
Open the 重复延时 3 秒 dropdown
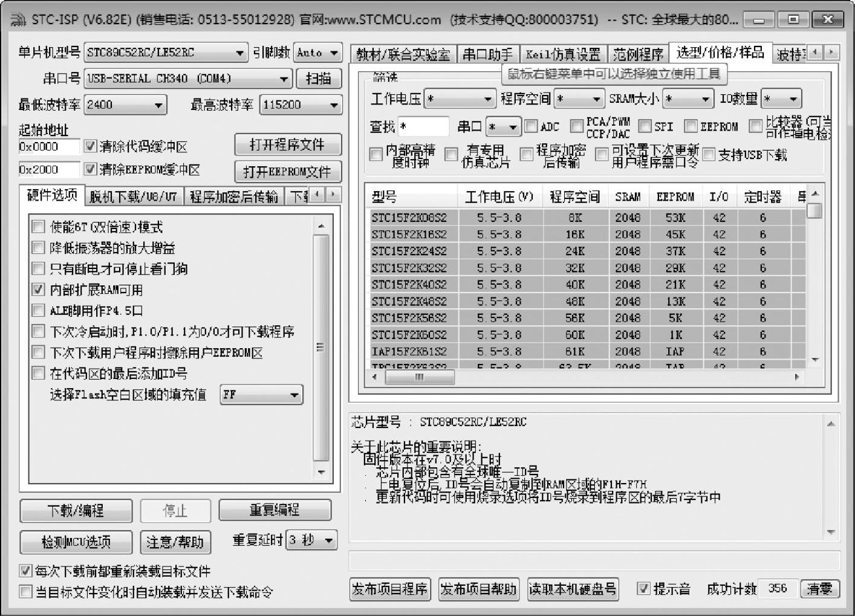pos(311,540)
